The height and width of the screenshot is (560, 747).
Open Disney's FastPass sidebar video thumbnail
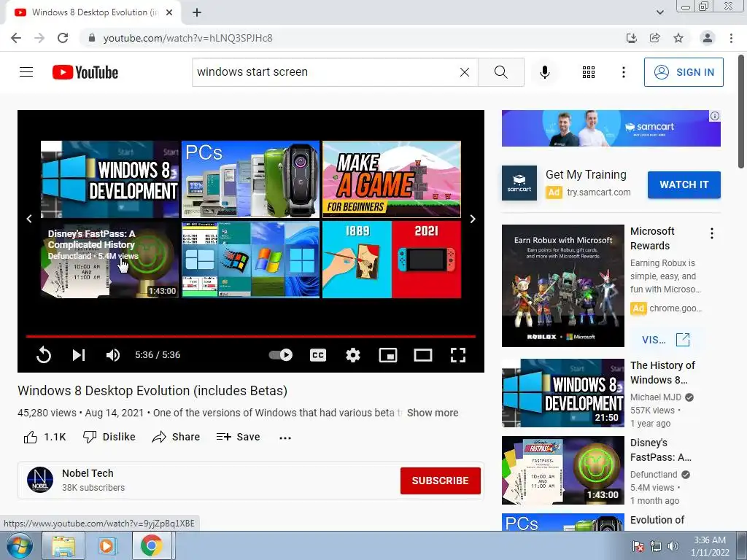coord(562,470)
